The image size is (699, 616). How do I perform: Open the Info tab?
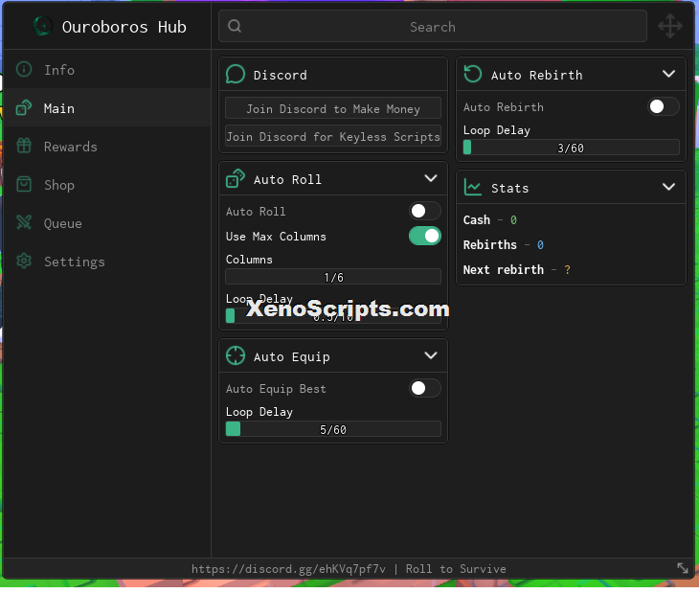107,69
